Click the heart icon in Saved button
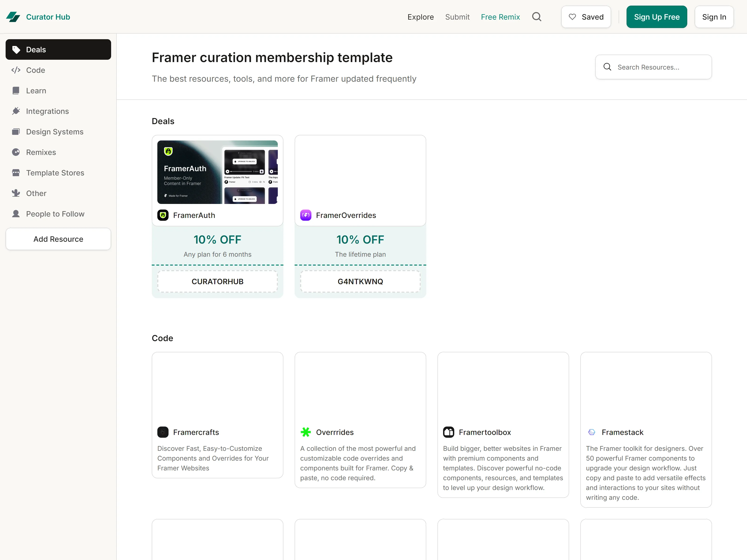Viewport: 747px width, 560px height. point(572,17)
